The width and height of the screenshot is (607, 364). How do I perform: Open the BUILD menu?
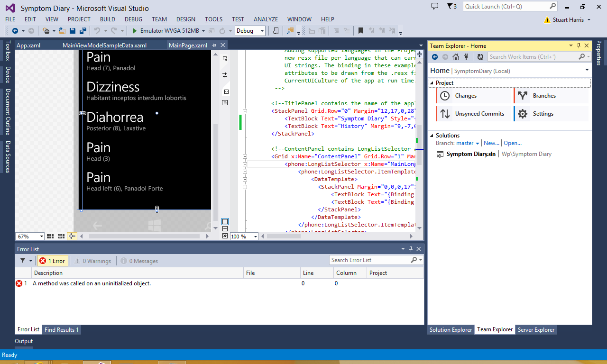tap(108, 19)
